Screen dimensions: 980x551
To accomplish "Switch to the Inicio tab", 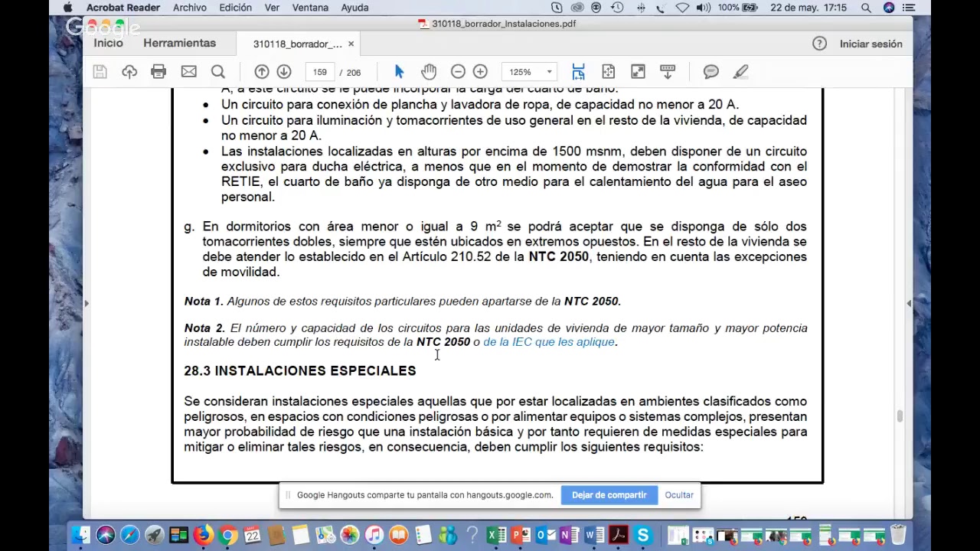I will click(x=108, y=44).
